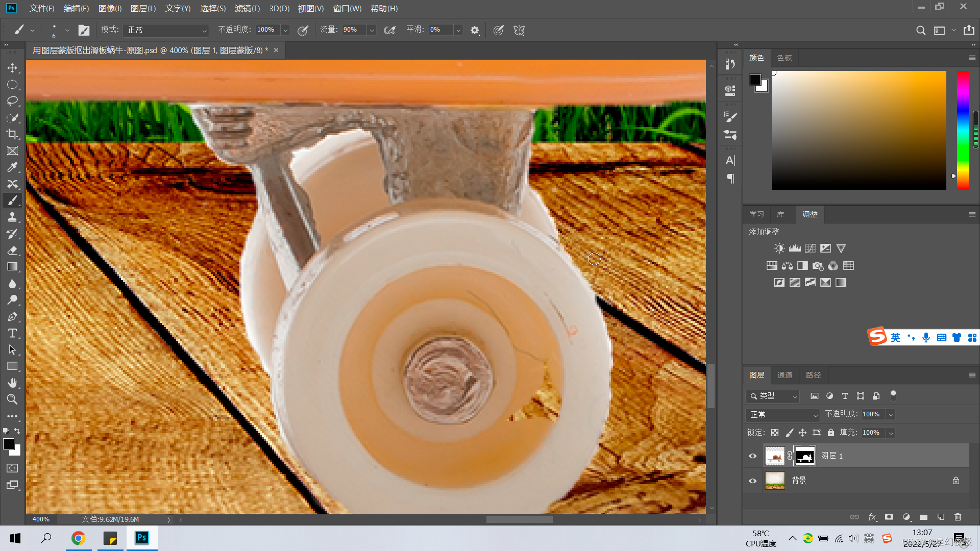Hide layer 图层 1 visibility eye
This screenshot has height=551, width=980.
pos(752,456)
